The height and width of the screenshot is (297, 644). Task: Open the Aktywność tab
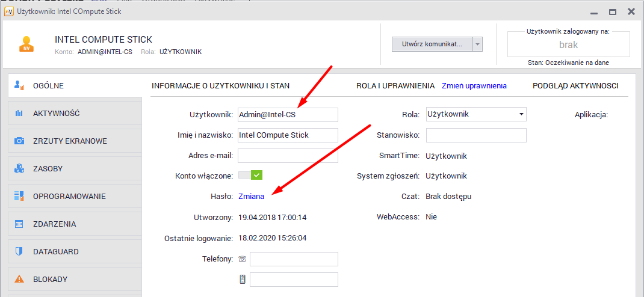pyautogui.click(x=57, y=113)
